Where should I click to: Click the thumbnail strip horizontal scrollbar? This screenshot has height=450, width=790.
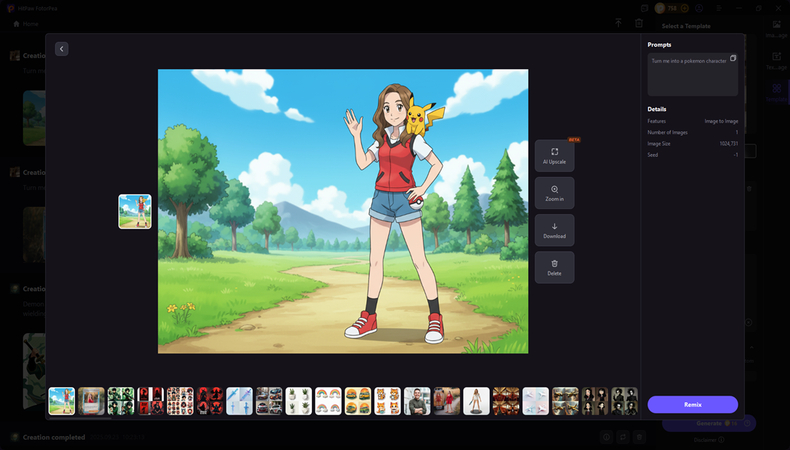80,418
